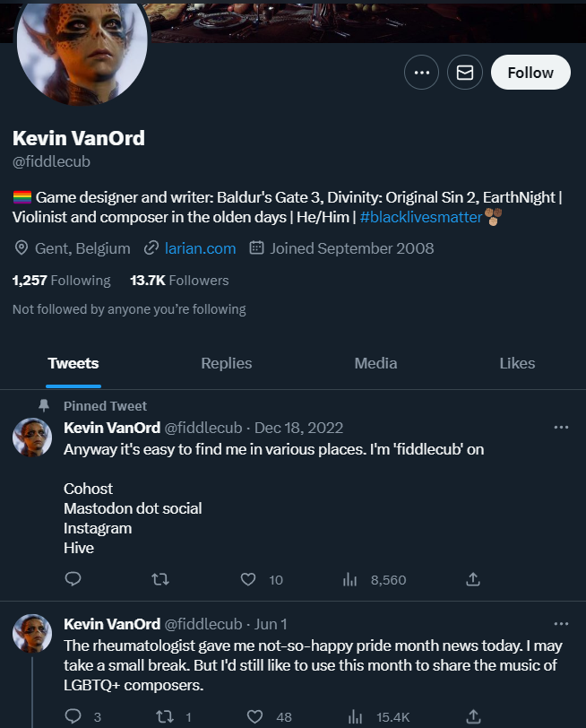Image resolution: width=586 pixels, height=728 pixels.
Task: Open more options on the pinned tweet
Action: coord(561,427)
